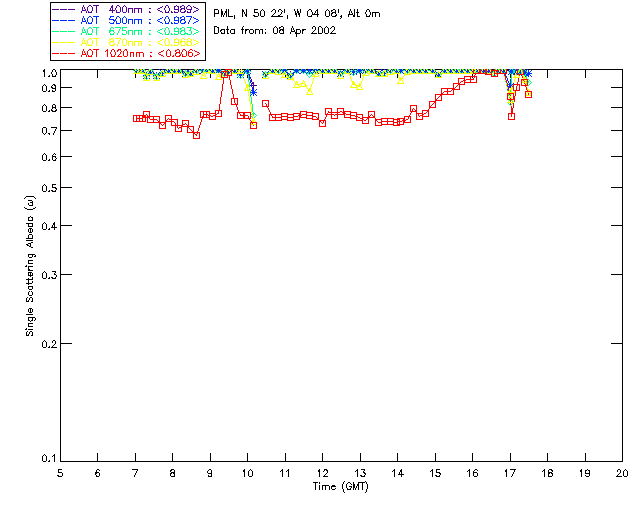This screenshot has width=640, height=512.
Task: Click the y-axis label 0.3
Action: coord(49,275)
